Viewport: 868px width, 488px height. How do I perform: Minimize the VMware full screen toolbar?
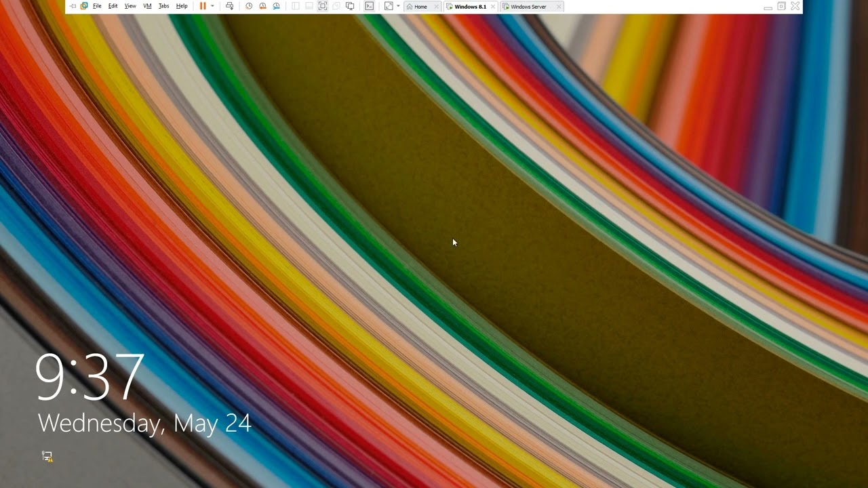[768, 7]
